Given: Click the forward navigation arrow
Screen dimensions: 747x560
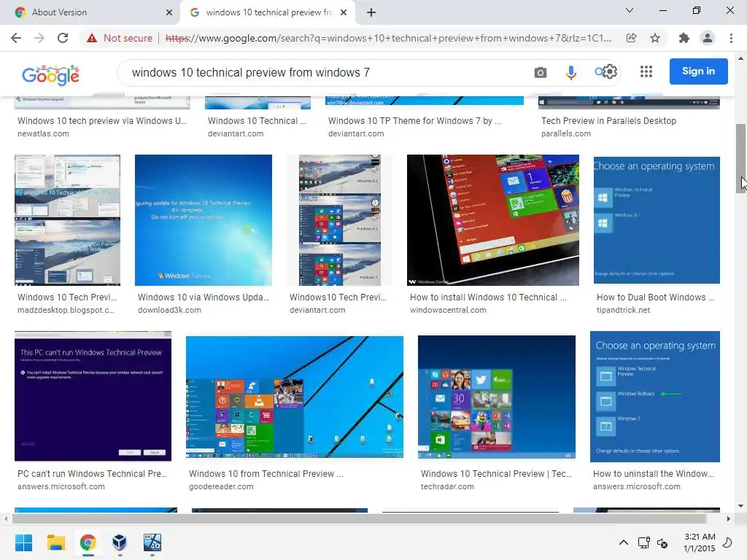Looking at the screenshot, I should pos(39,38).
